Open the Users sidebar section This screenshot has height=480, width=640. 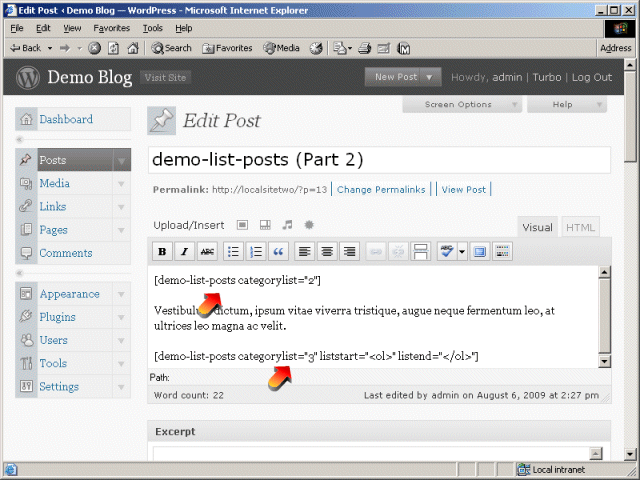53,340
